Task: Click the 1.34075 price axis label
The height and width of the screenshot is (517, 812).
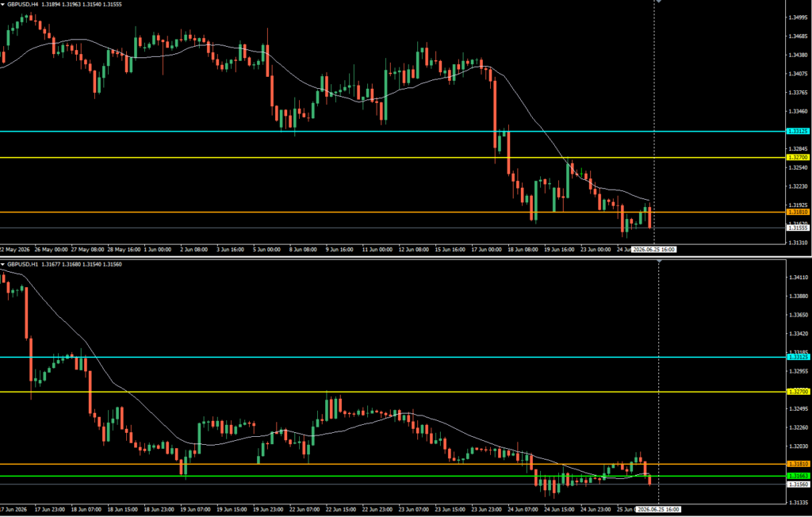Action: tap(798, 74)
